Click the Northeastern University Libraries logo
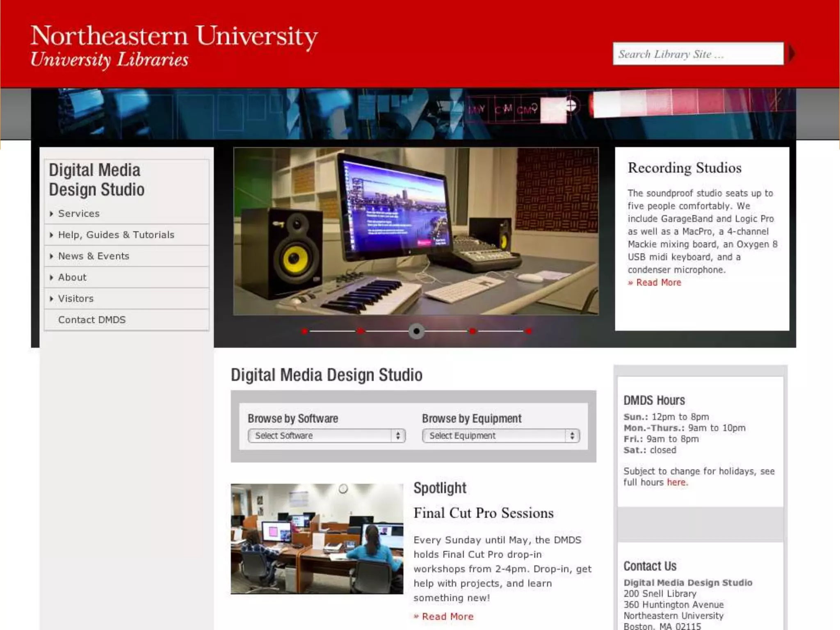The height and width of the screenshot is (630, 840). point(174,46)
